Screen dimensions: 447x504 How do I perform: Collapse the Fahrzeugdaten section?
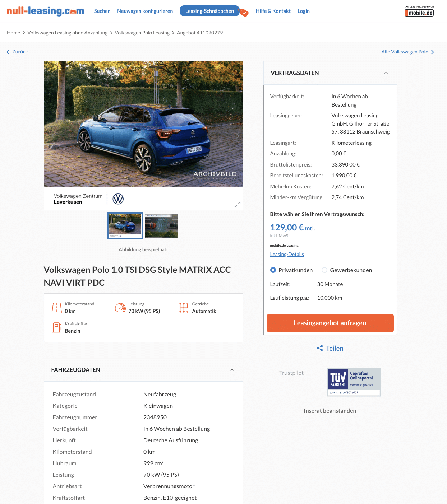click(x=232, y=370)
